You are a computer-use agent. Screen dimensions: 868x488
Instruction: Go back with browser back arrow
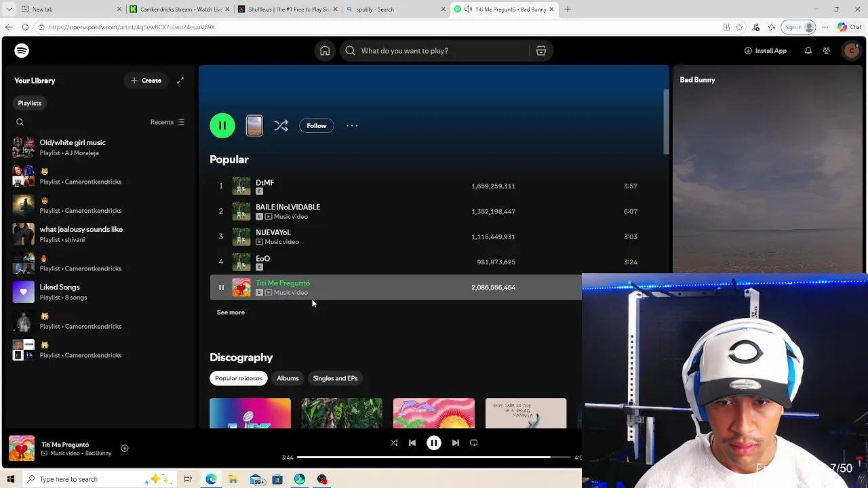[9, 27]
